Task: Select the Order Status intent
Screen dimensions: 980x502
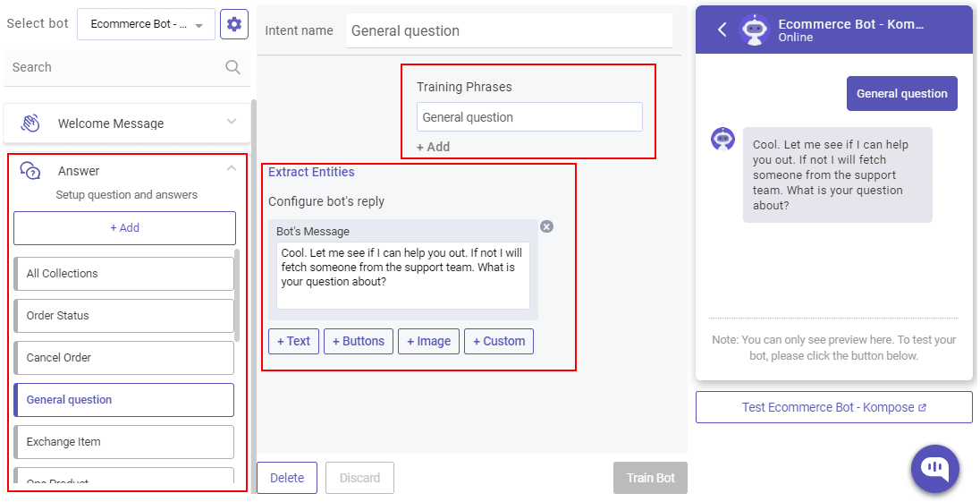Action: click(x=123, y=316)
